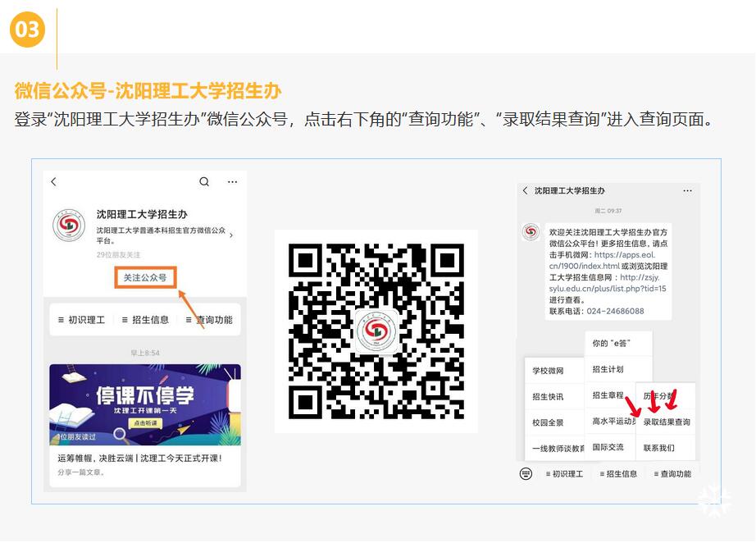
Task: Select 高水平运动员 menu entry
Action: tap(610, 422)
